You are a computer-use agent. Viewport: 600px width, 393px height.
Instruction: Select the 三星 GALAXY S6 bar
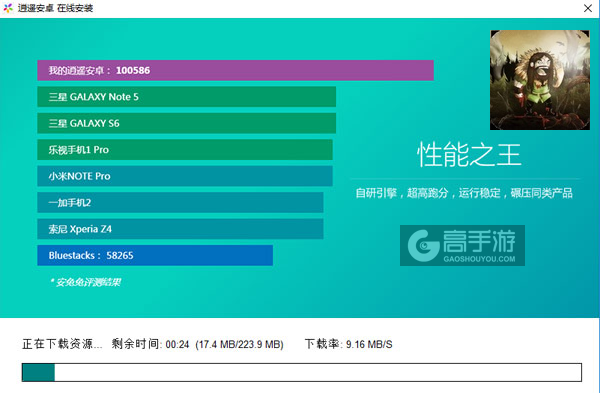click(x=186, y=123)
